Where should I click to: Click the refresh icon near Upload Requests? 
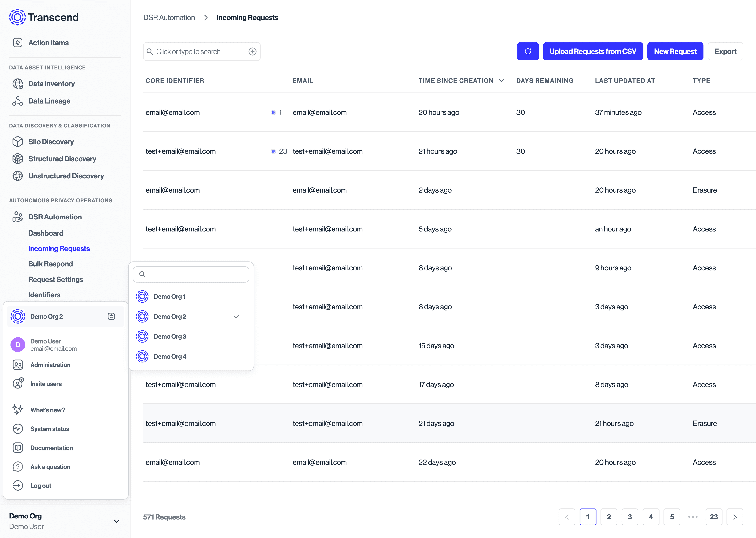pos(528,51)
